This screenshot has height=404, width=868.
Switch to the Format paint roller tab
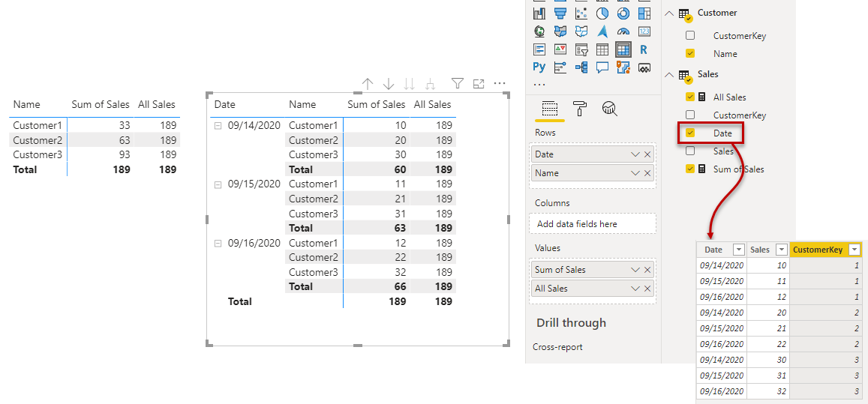coord(580,109)
